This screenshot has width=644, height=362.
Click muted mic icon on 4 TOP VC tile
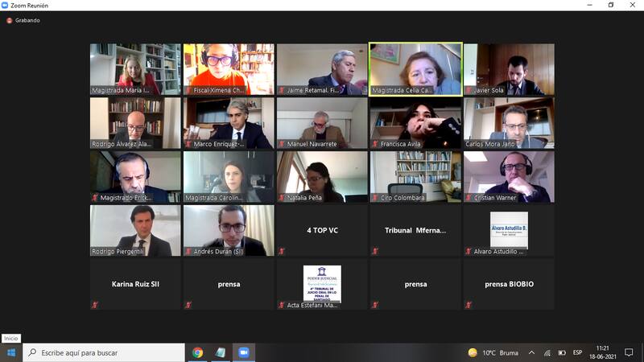click(282, 251)
